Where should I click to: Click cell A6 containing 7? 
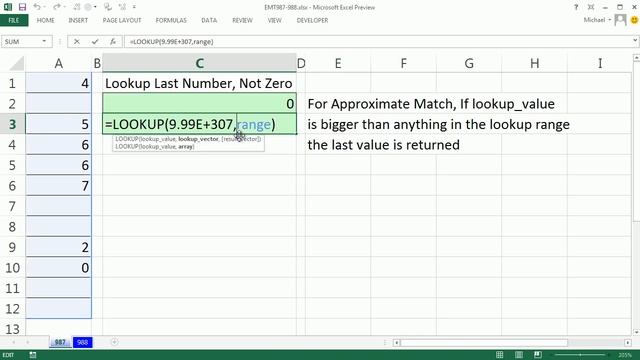tap(59, 186)
